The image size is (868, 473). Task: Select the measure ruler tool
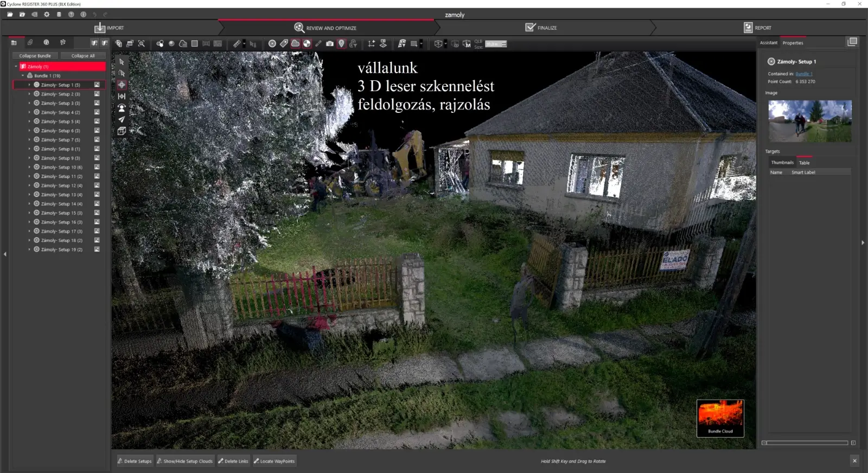tap(237, 44)
